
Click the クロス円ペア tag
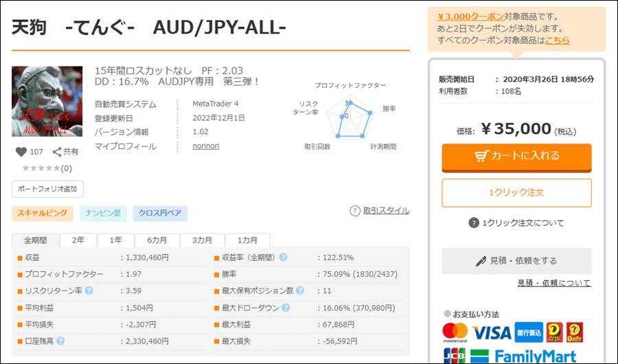tap(160, 214)
